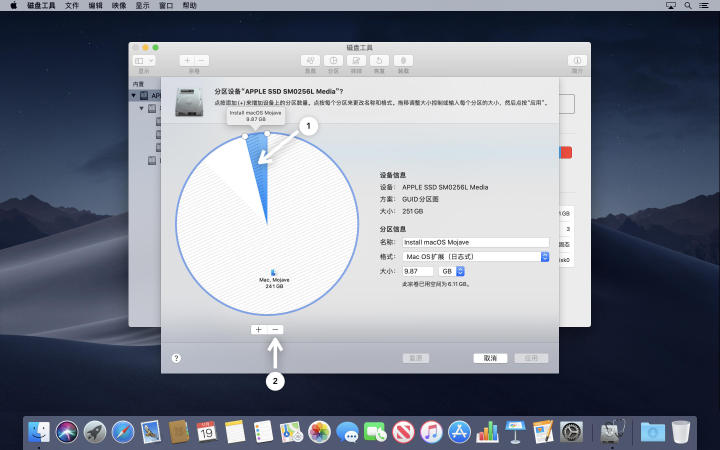Open the 显示 menu in menu bar

[142, 6]
